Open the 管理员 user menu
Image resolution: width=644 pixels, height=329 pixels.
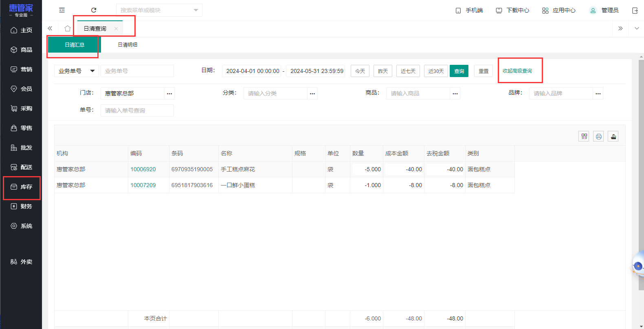(604, 10)
